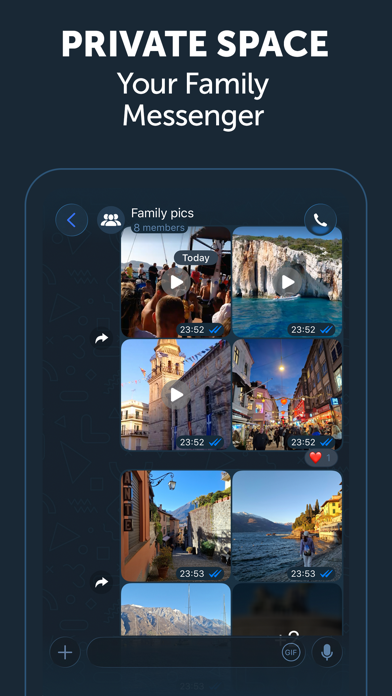Forward the first photo album with share arrow

(x=102, y=339)
